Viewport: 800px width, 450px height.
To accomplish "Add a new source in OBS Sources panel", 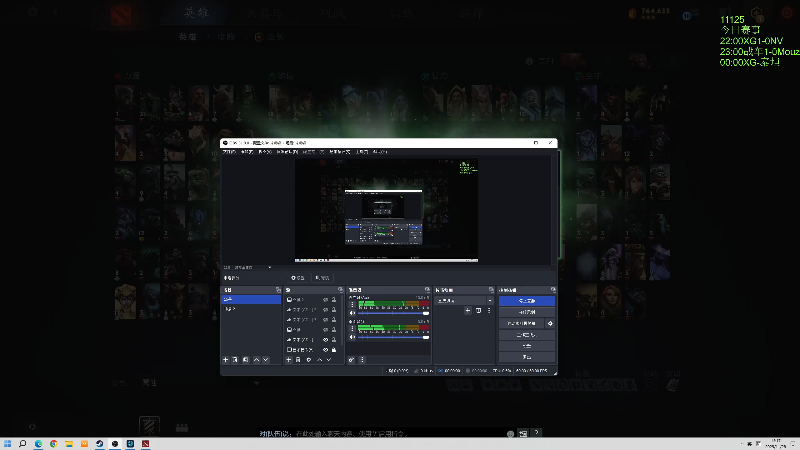I will pyautogui.click(x=289, y=360).
